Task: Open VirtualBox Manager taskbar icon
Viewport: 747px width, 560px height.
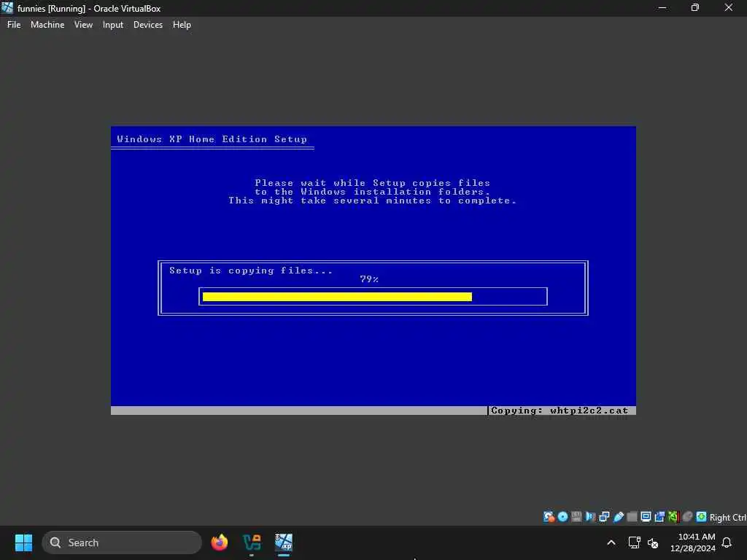Action: tap(252, 542)
